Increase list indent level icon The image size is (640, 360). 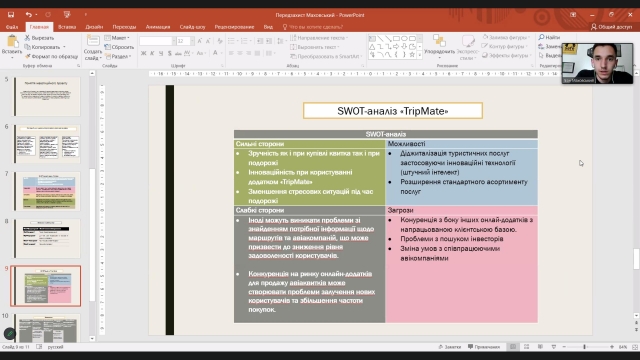[269, 41]
